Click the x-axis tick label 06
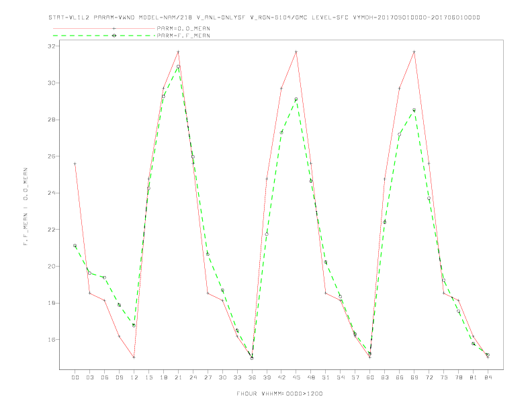This screenshot has height=411, width=532. tap(105, 377)
